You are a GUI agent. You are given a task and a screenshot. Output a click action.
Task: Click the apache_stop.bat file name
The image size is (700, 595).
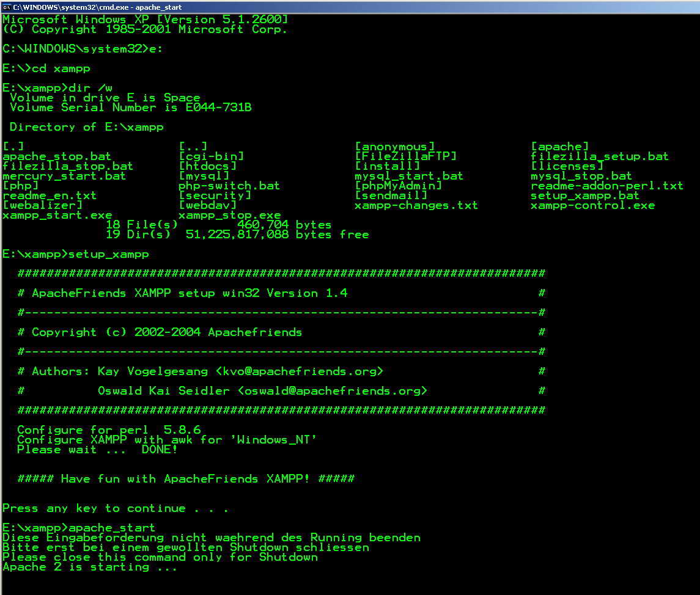point(57,156)
